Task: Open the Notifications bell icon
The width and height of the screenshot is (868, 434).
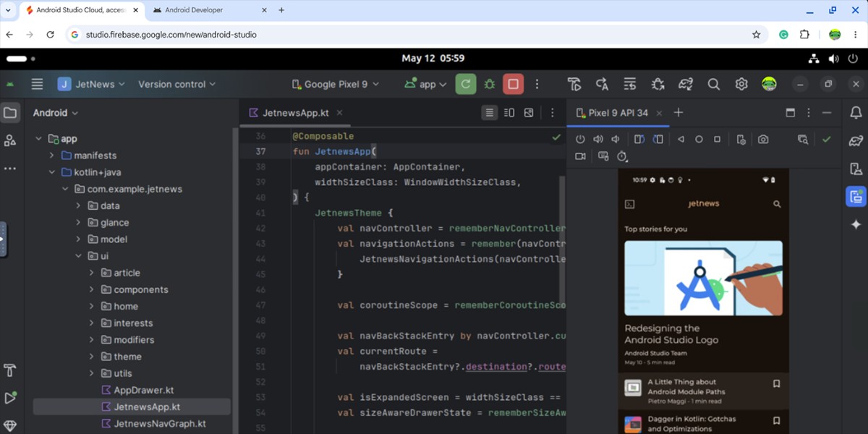Action: 856,113
